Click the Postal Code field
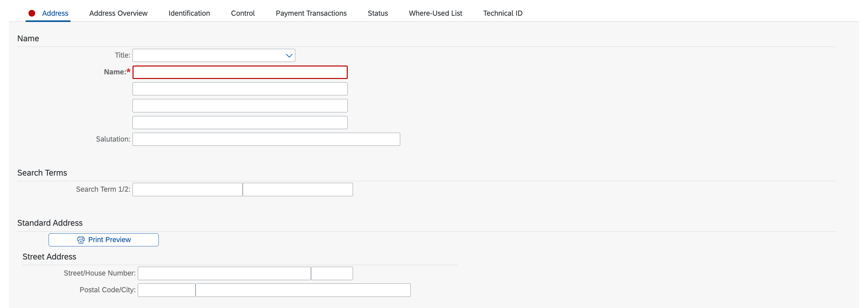Image resolution: width=868 pixels, height=308 pixels. [166, 290]
